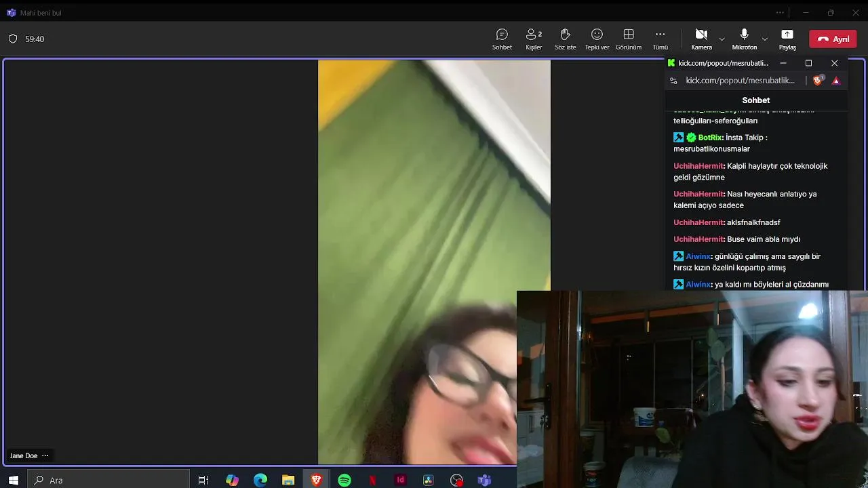Click the Sohbet header in Kick chat
This screenshot has height=488, width=868.
(x=756, y=100)
